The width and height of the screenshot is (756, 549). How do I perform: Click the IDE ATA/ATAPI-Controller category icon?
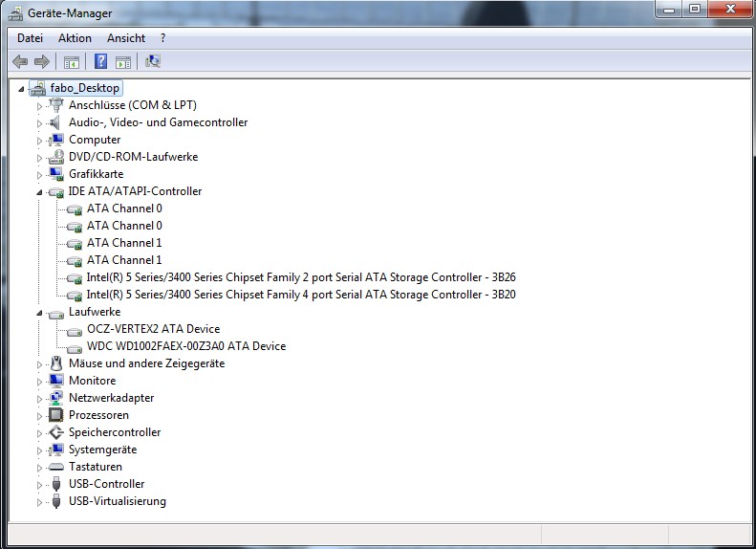point(56,192)
